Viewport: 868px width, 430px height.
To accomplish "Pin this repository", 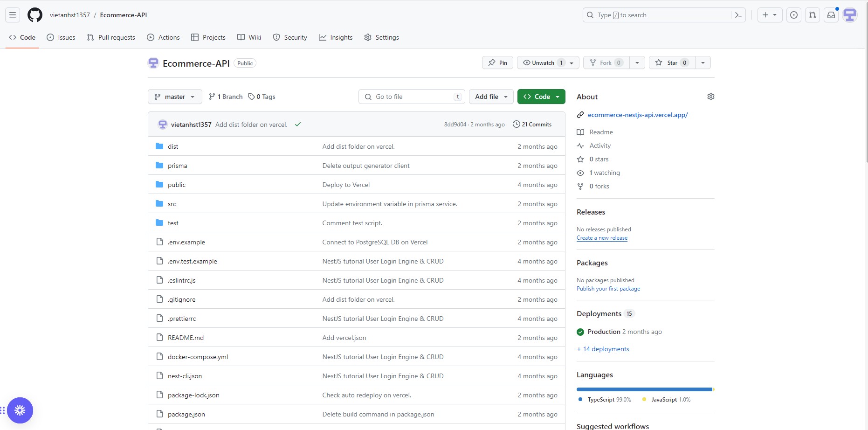I will [497, 62].
